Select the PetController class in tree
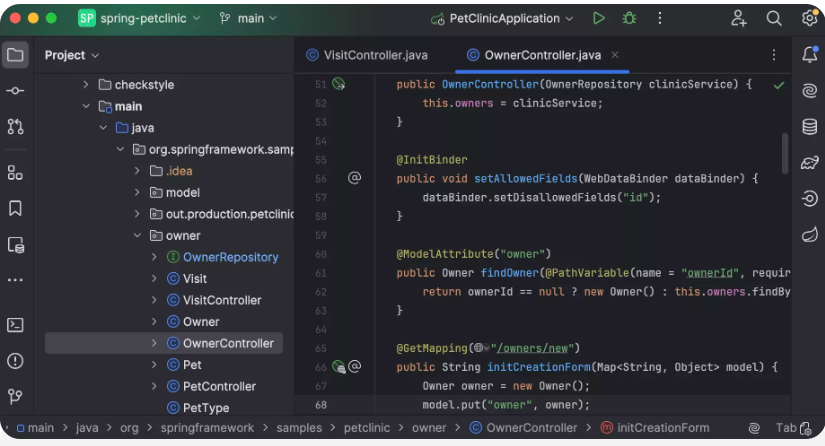 pos(219,387)
